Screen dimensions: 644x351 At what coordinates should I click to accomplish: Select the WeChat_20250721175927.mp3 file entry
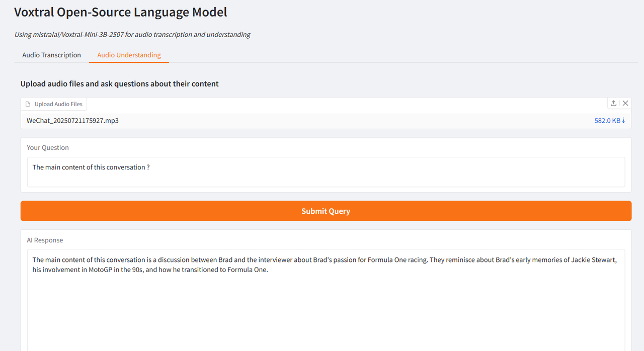pos(72,121)
